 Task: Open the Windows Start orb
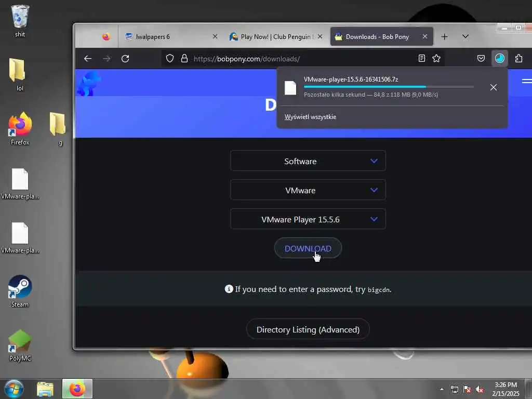coord(14,389)
